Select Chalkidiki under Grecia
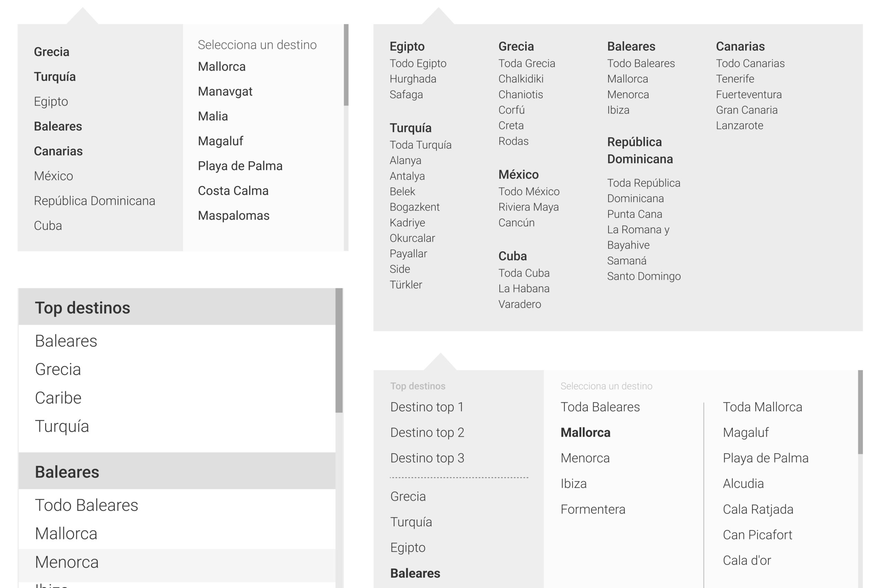The height and width of the screenshot is (588, 880). [x=521, y=79]
